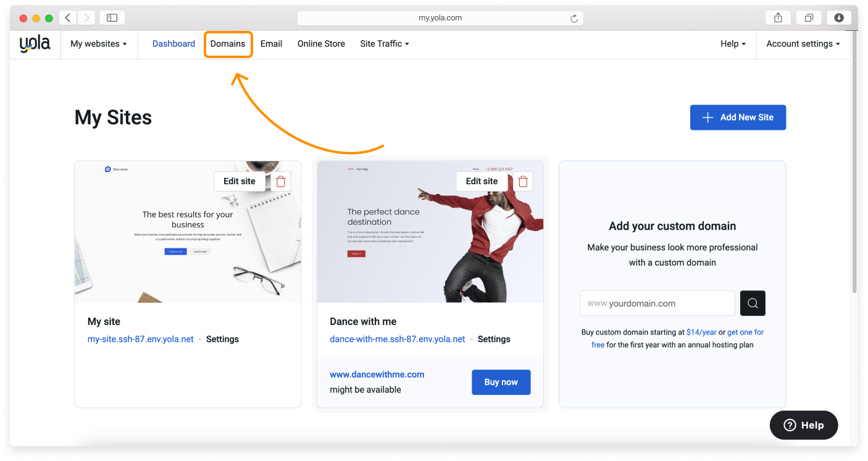Toggle the Safari sidebar icon
Image resolution: width=868 pixels, height=461 pixels.
pyautogui.click(x=112, y=17)
